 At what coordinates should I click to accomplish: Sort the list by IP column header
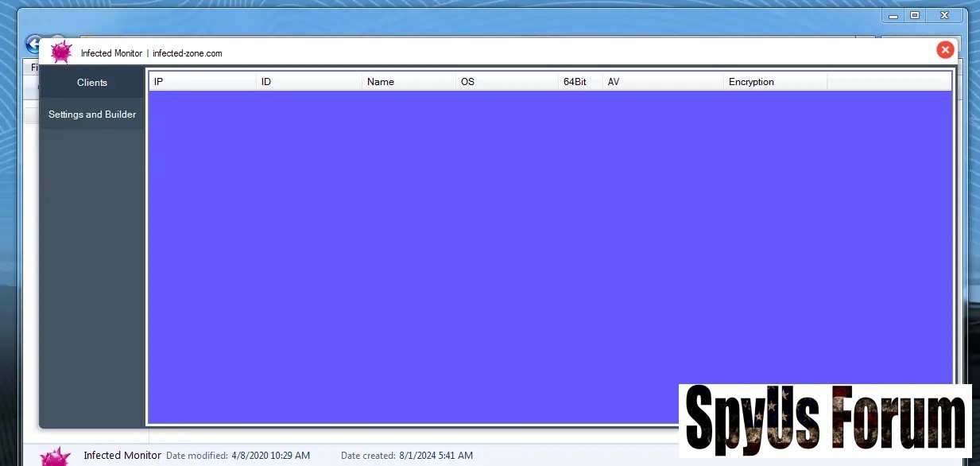(202, 82)
